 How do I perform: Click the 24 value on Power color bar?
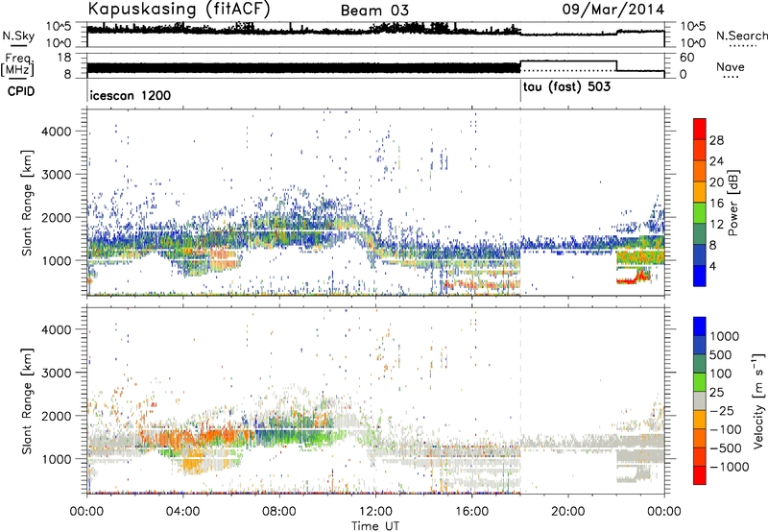coord(716,161)
